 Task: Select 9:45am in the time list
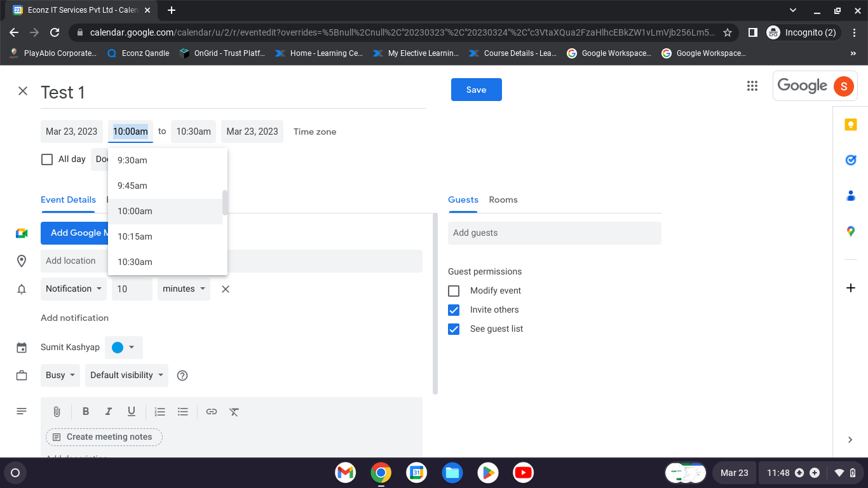click(x=165, y=186)
